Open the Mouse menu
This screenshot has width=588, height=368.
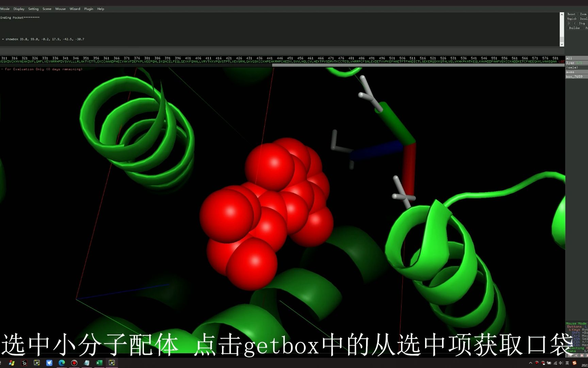point(61,9)
